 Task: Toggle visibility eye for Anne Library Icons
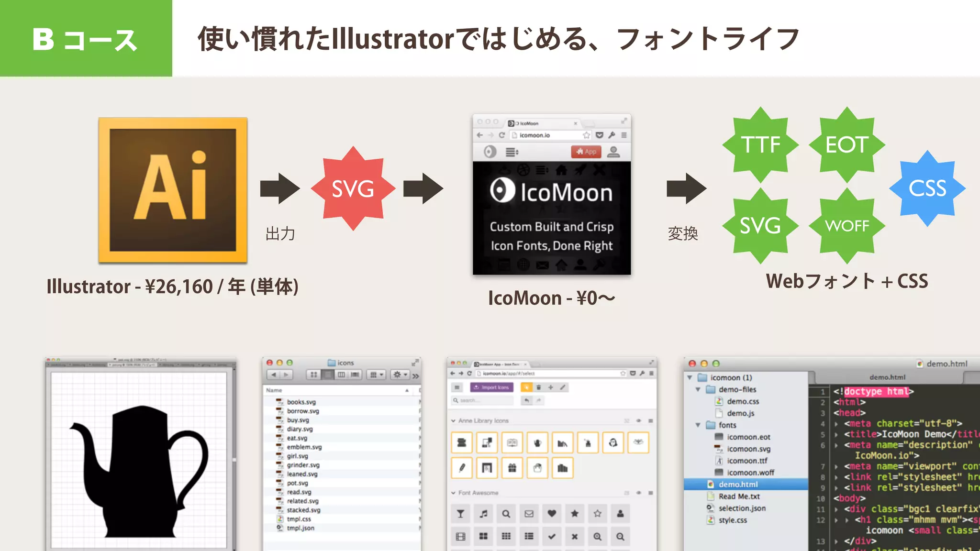[638, 421]
